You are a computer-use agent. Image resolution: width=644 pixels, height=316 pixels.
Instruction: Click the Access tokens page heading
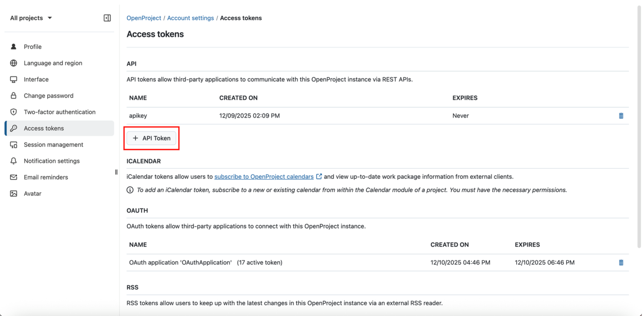[155, 34]
